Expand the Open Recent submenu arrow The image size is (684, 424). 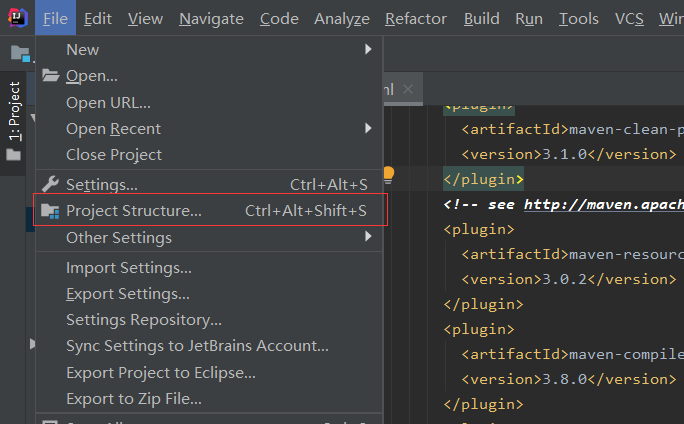[368, 128]
